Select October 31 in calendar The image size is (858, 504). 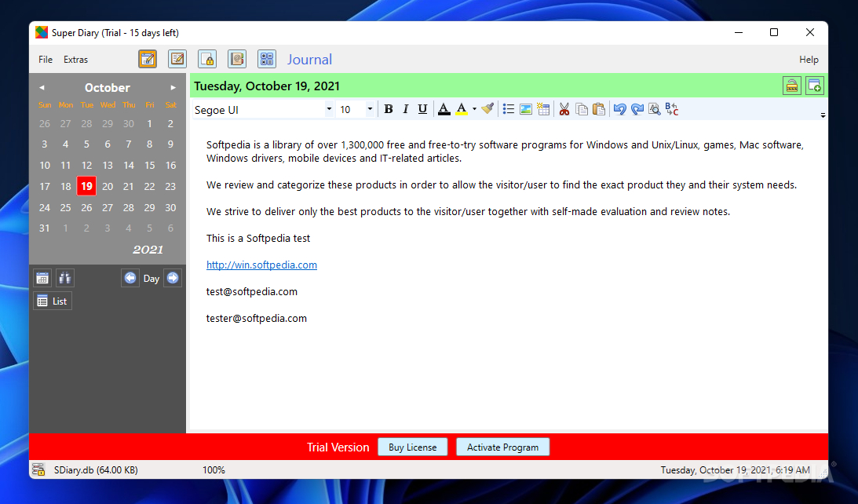pos(44,228)
